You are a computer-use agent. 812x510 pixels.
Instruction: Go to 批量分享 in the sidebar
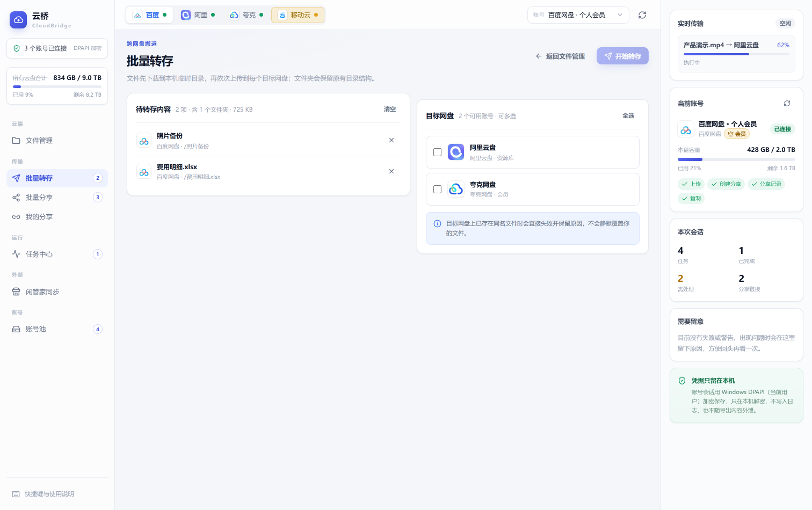click(x=57, y=198)
